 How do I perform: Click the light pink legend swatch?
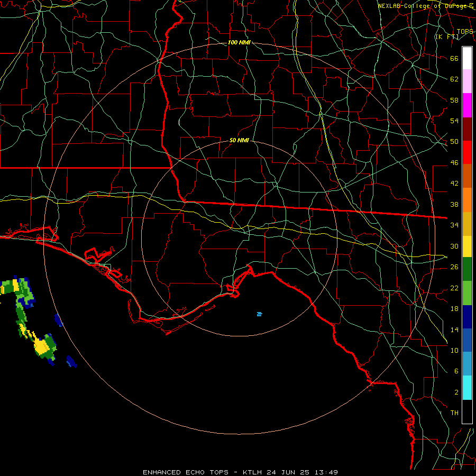point(467,81)
